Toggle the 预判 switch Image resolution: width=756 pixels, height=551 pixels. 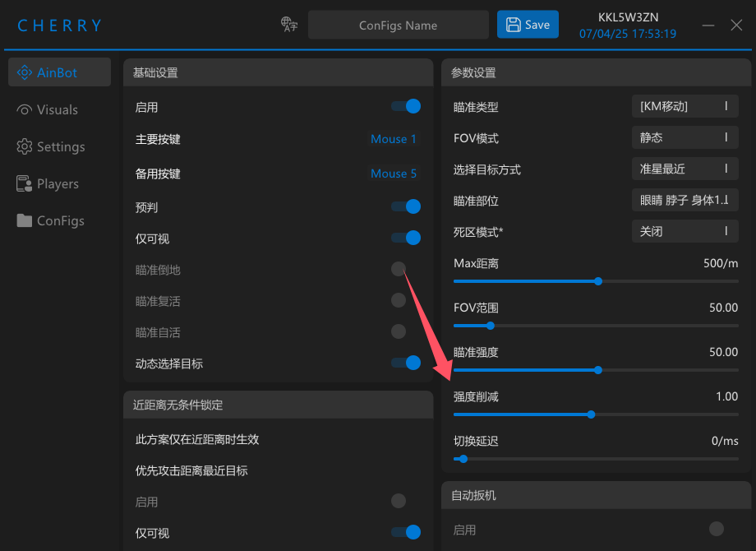point(406,206)
